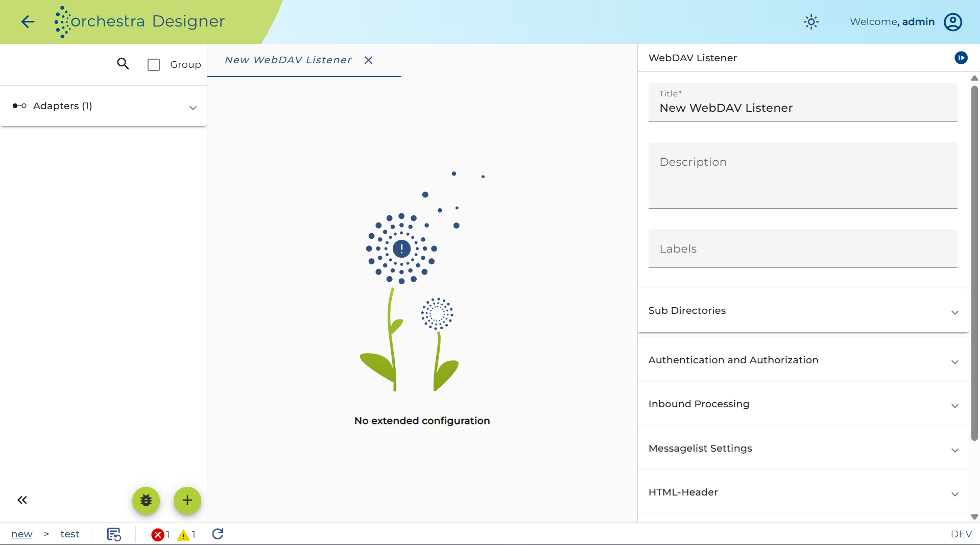Click the DEV environment label
980x545 pixels.
(961, 534)
